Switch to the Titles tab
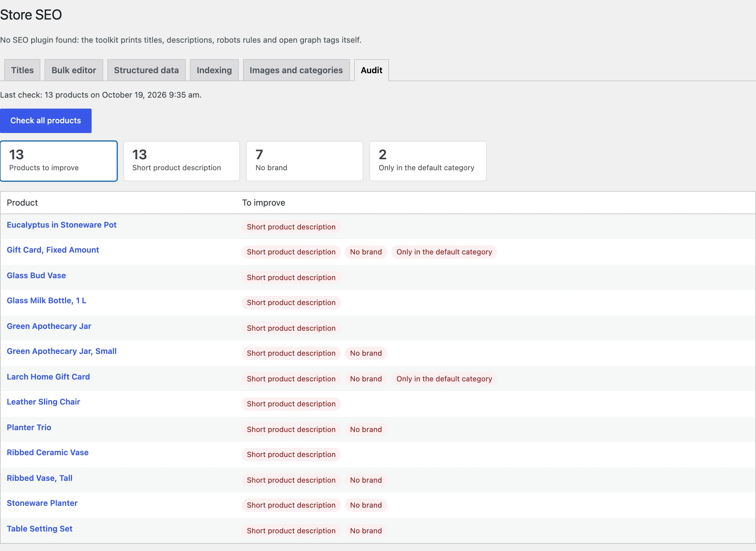The height and width of the screenshot is (551, 756). point(22,70)
